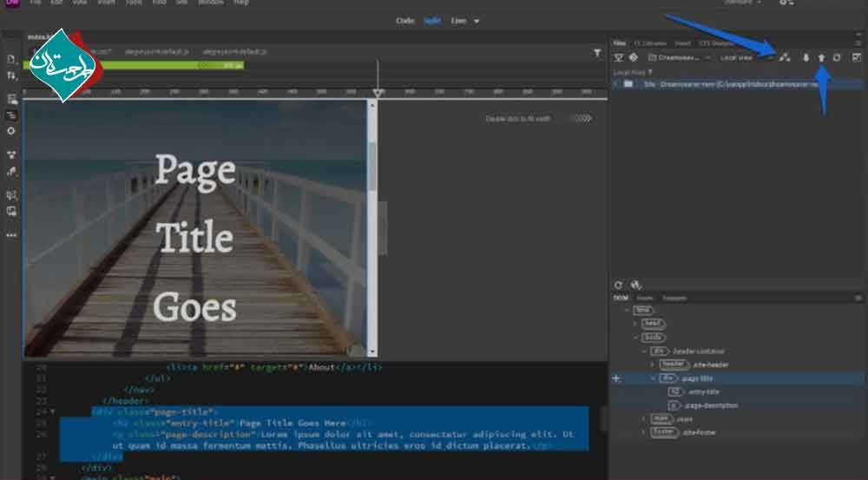The width and height of the screenshot is (868, 480).
Task: Open the DOM panel options menu icon
Action: pyautogui.click(x=858, y=298)
